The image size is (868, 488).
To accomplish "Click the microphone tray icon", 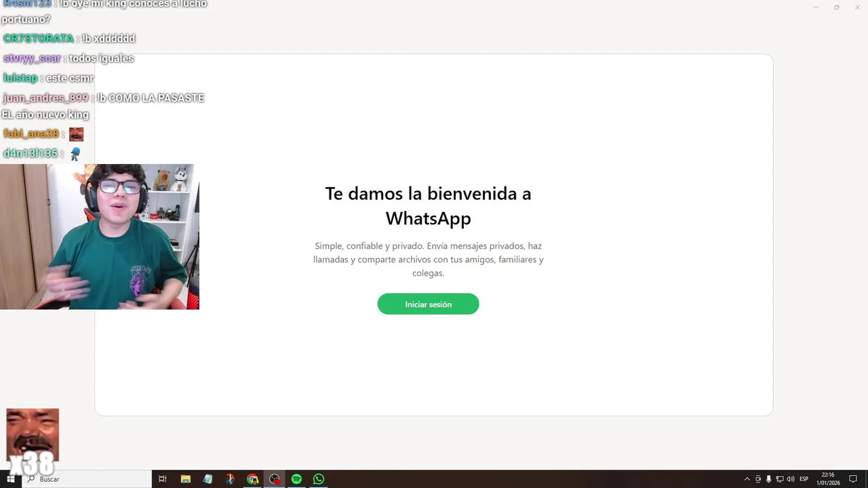I will coord(769,479).
